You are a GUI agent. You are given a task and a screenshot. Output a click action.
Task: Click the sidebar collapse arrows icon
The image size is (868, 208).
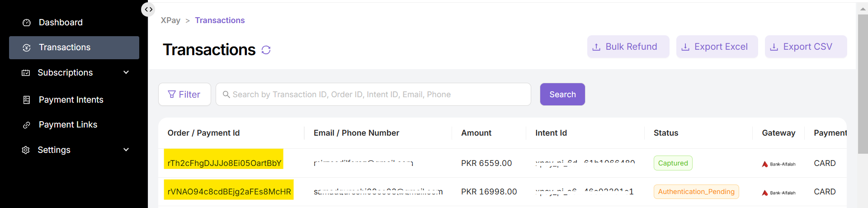[x=148, y=9]
